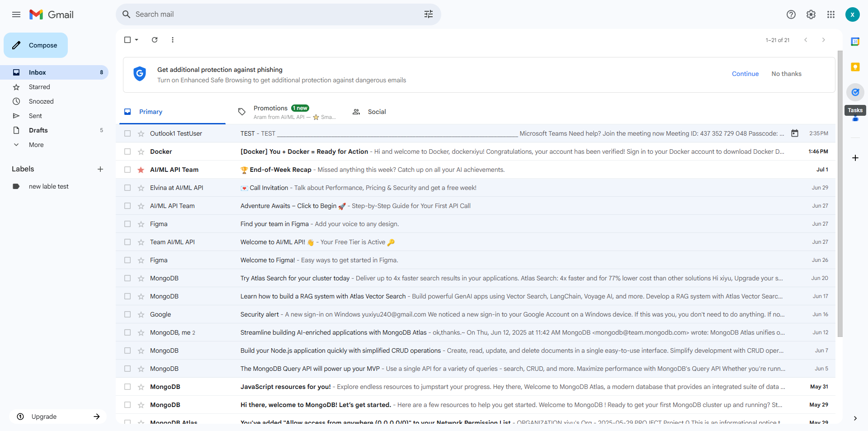The width and height of the screenshot is (868, 431).
Task: Click the inbox vertical scrollbar
Action: 840,194
